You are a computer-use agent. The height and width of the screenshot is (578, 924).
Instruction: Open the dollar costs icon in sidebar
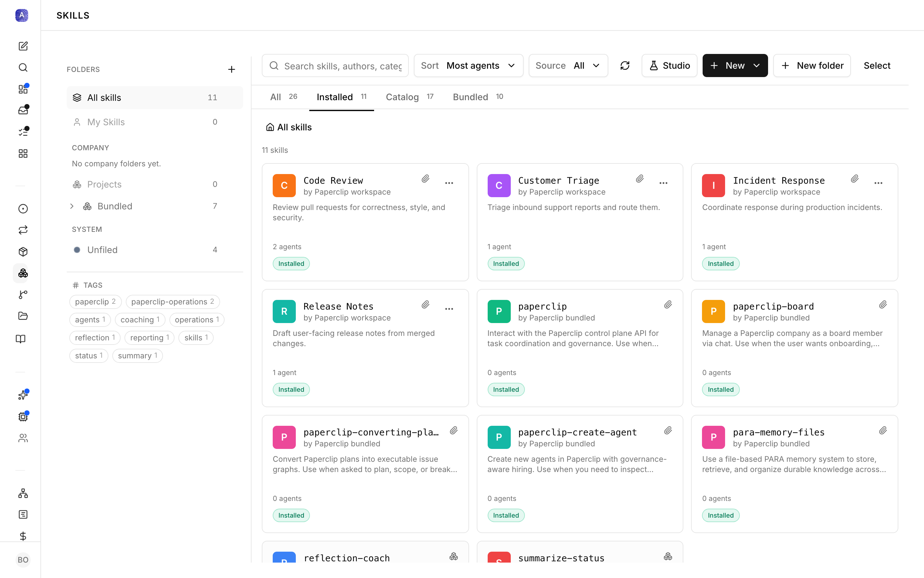pyautogui.click(x=23, y=536)
